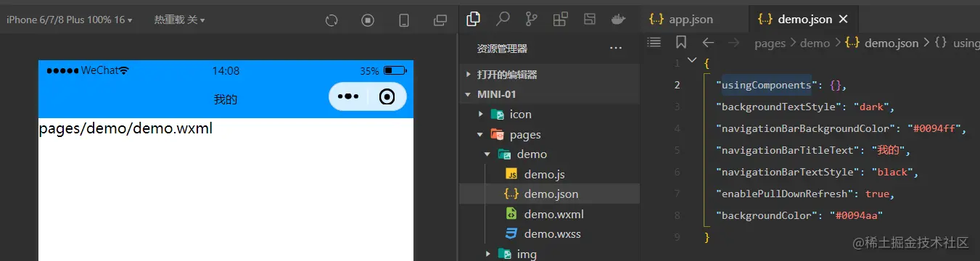
Task: Click the detach simulator window icon
Action: coord(440,20)
